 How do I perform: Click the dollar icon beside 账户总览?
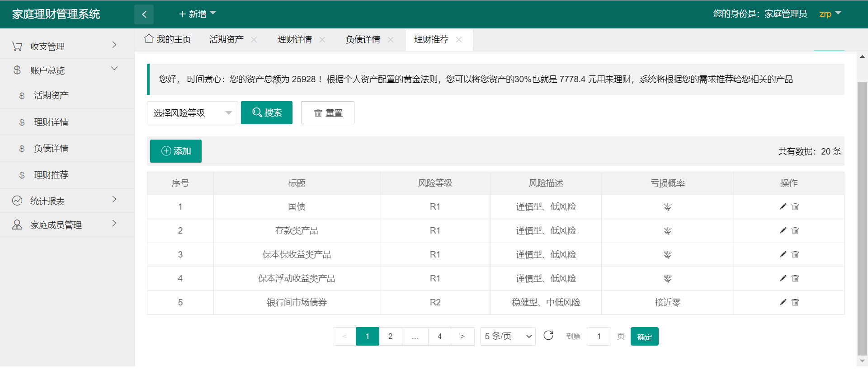[17, 70]
